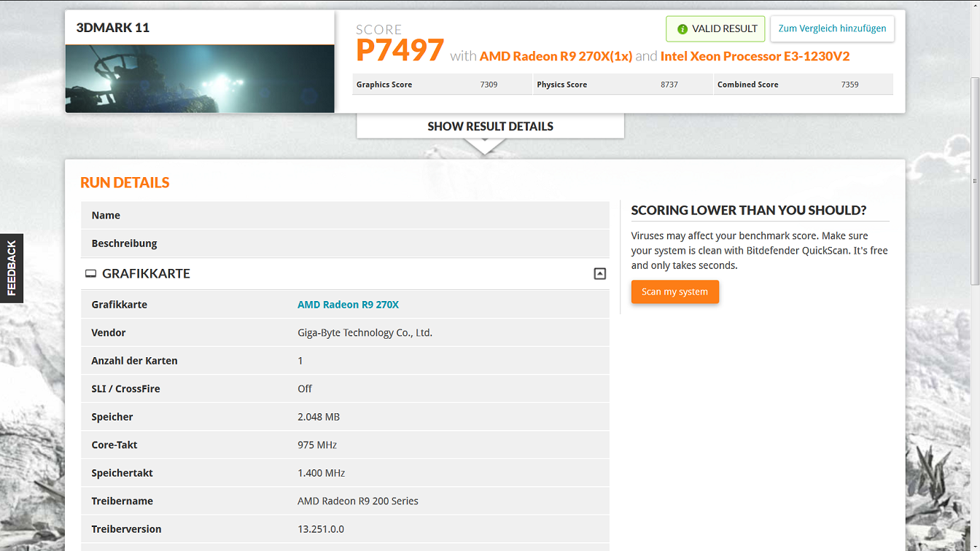Collapse the GRAFIKKARTE section
Viewport: 980px width, 551px height.
coord(600,274)
